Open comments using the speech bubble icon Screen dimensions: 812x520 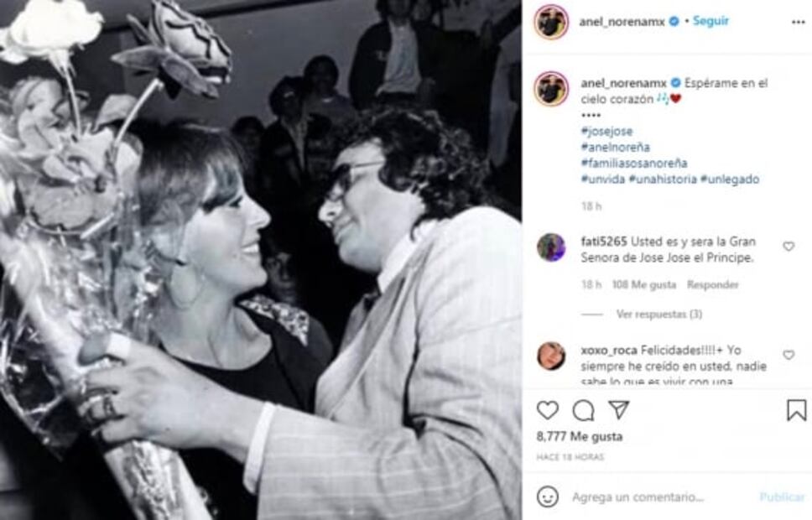pyautogui.click(x=583, y=410)
